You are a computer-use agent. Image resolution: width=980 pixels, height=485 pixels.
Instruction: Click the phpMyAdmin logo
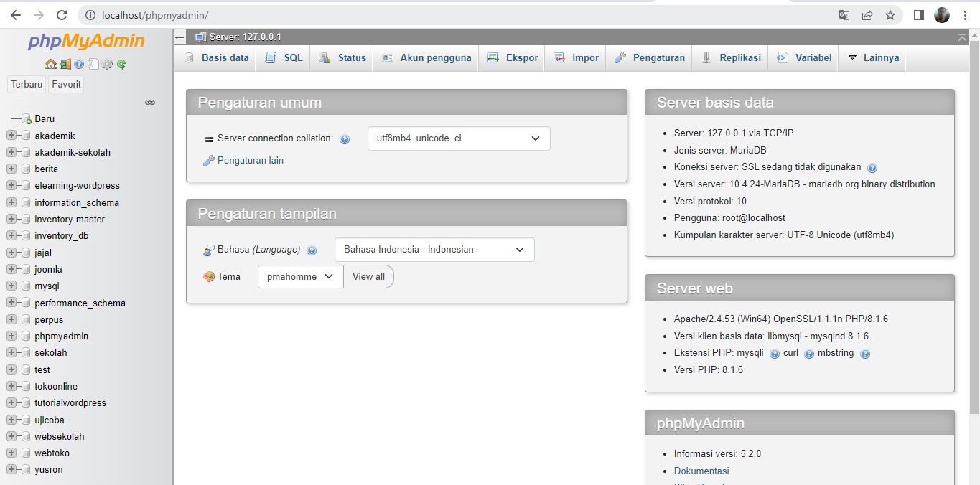[x=86, y=41]
